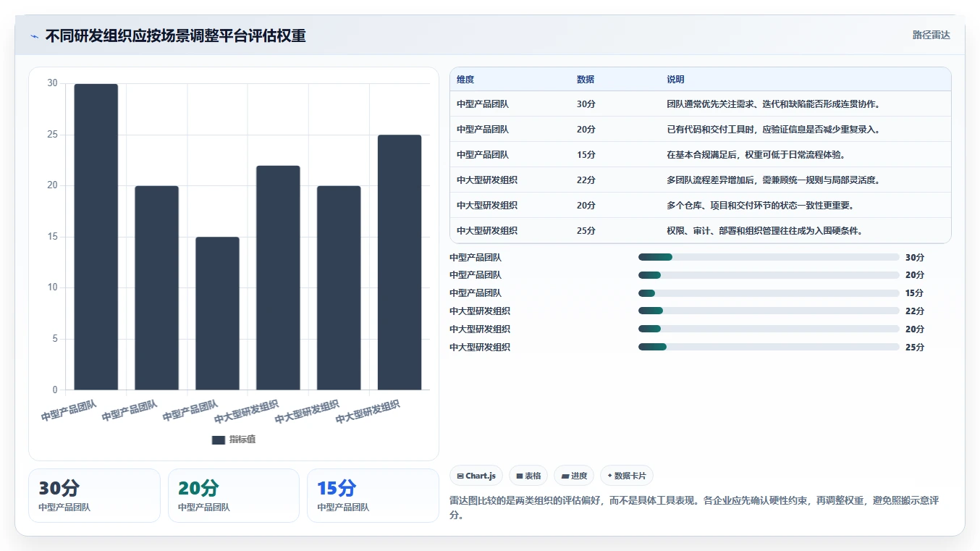Click description '在基本合规满足后，权重可低于日常流程体验。'

[x=756, y=155]
